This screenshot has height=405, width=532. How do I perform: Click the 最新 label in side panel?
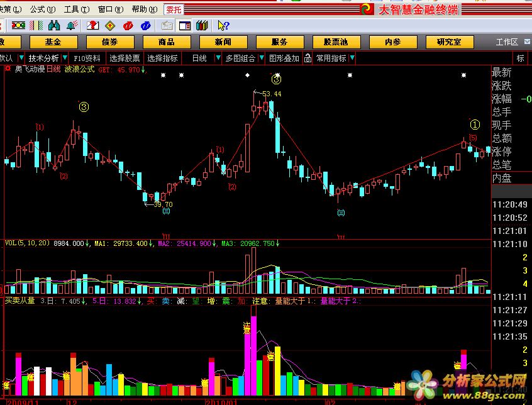(x=501, y=72)
